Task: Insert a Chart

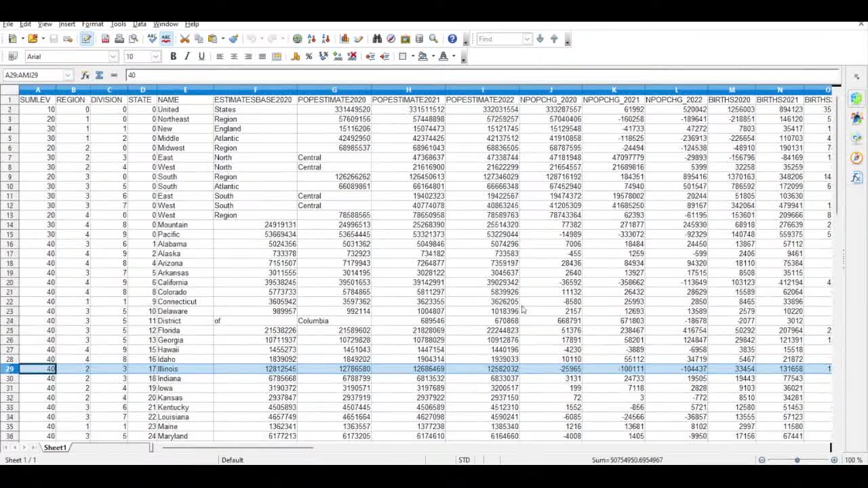Action: click(344, 39)
